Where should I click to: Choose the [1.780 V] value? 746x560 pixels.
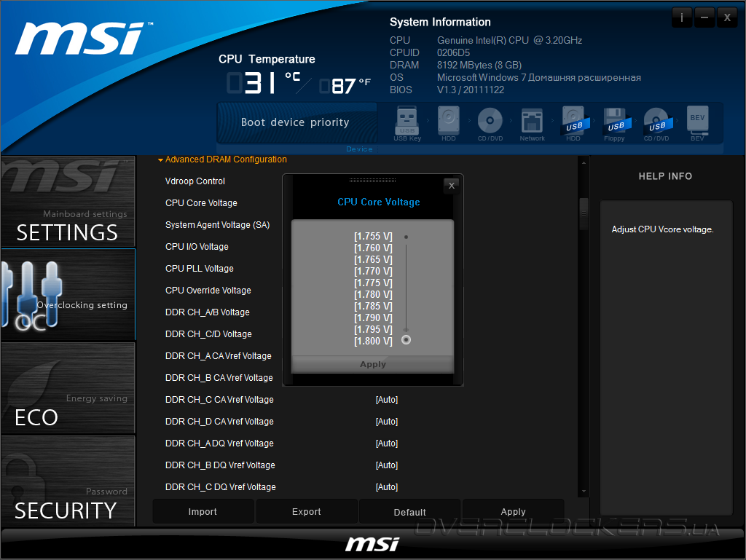point(373,294)
